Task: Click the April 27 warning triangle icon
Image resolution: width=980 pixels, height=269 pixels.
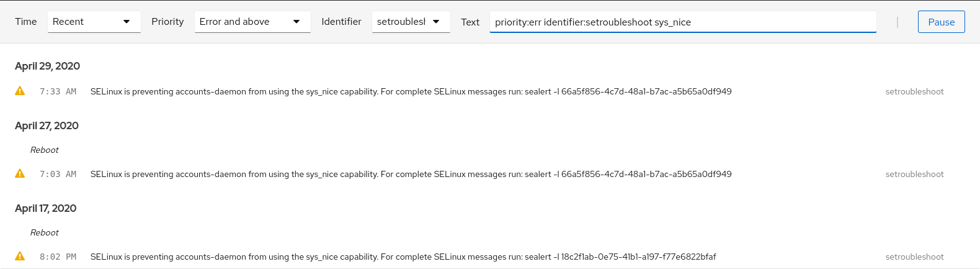Action: (20, 174)
